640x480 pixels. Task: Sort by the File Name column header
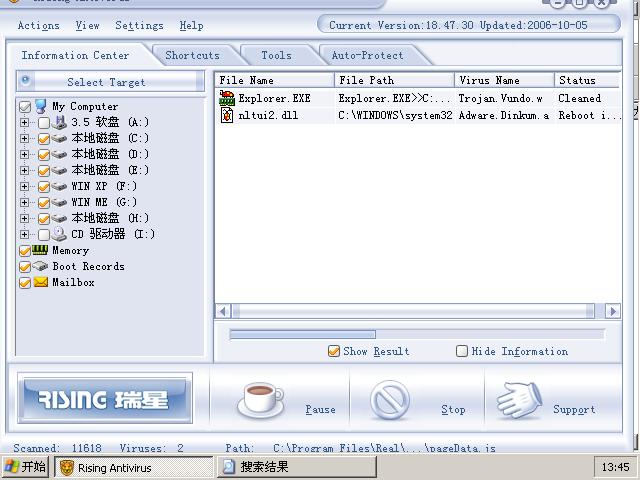(274, 80)
